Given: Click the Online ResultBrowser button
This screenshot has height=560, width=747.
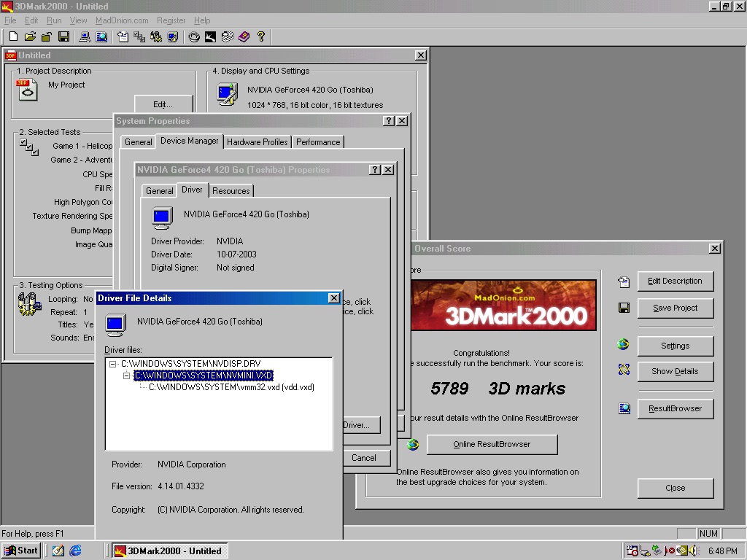Looking at the screenshot, I should [x=492, y=444].
